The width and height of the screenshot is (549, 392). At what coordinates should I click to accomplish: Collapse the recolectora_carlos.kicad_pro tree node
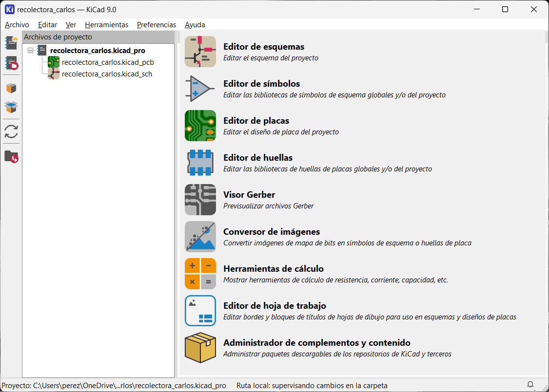[30, 50]
